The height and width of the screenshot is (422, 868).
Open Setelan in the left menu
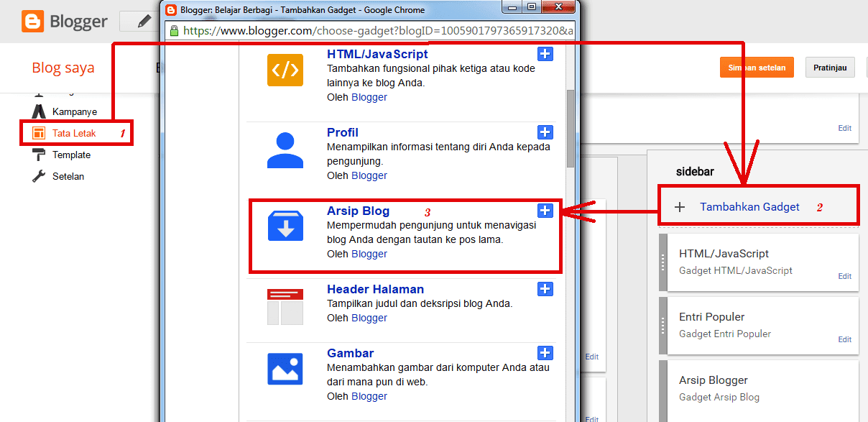click(68, 176)
